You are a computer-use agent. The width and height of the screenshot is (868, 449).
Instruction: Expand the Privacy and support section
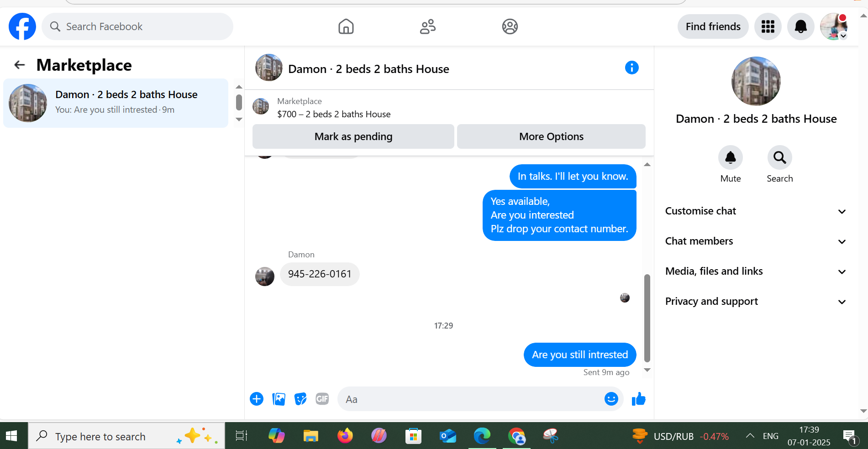pyautogui.click(x=756, y=301)
